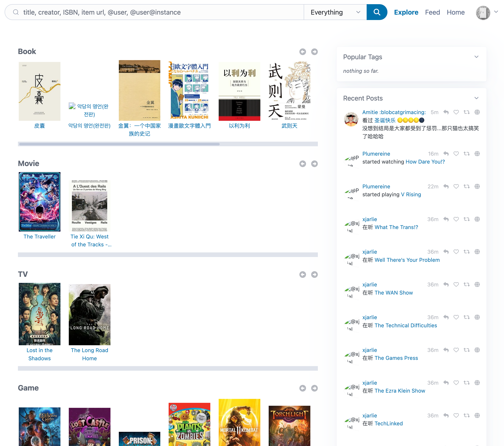The width and height of the screenshot is (504, 446).
Task: Open the How Dare You!? link
Action: (425, 162)
